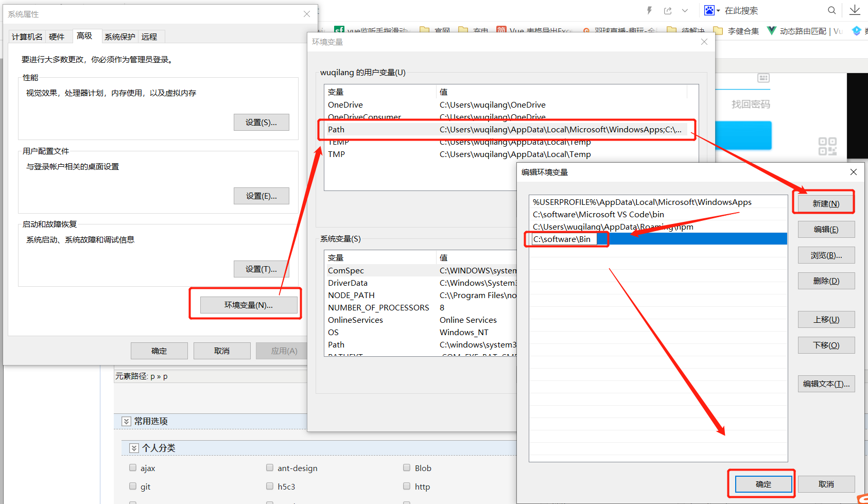Select the OnlineServices system variable
868x504 pixels.
[x=421, y=320]
